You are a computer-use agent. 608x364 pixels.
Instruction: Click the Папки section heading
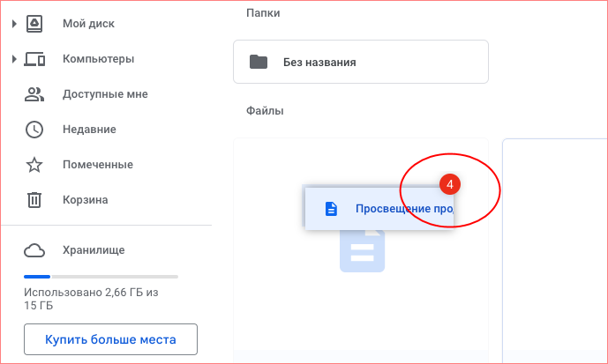click(263, 12)
